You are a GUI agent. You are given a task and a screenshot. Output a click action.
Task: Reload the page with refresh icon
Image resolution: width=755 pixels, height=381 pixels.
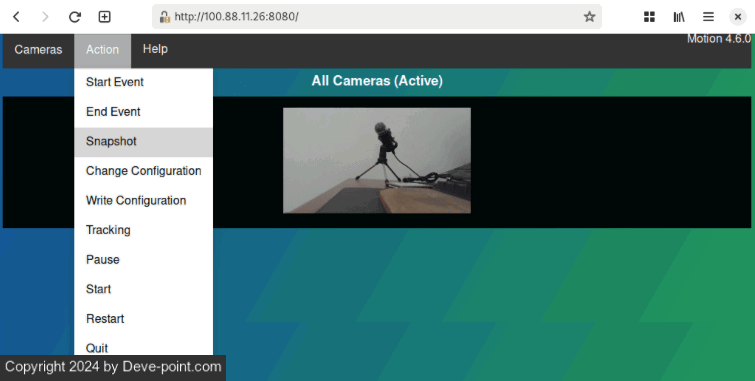[75, 17]
